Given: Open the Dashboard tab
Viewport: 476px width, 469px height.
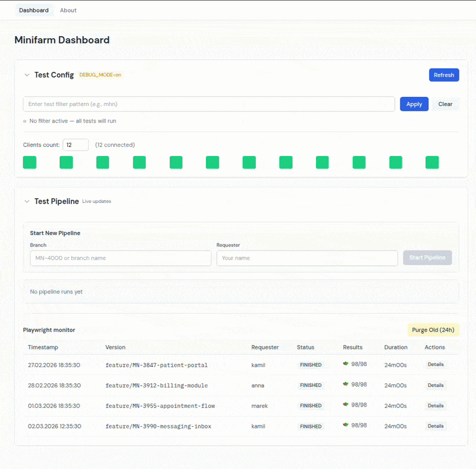Looking at the screenshot, I should point(34,10).
